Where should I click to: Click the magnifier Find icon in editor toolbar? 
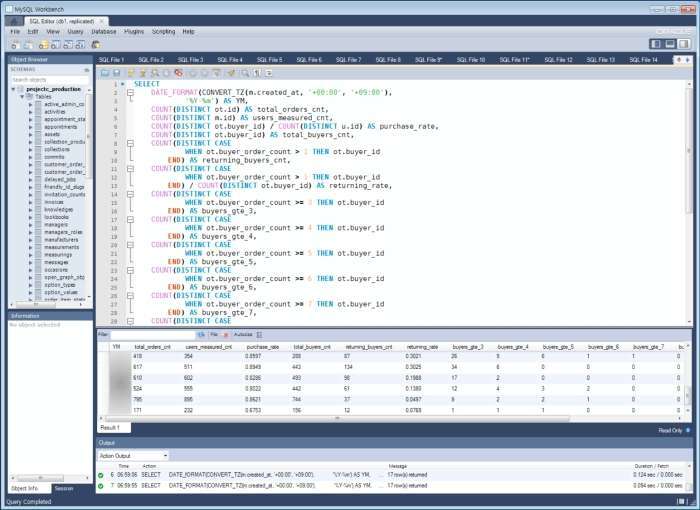click(246, 73)
